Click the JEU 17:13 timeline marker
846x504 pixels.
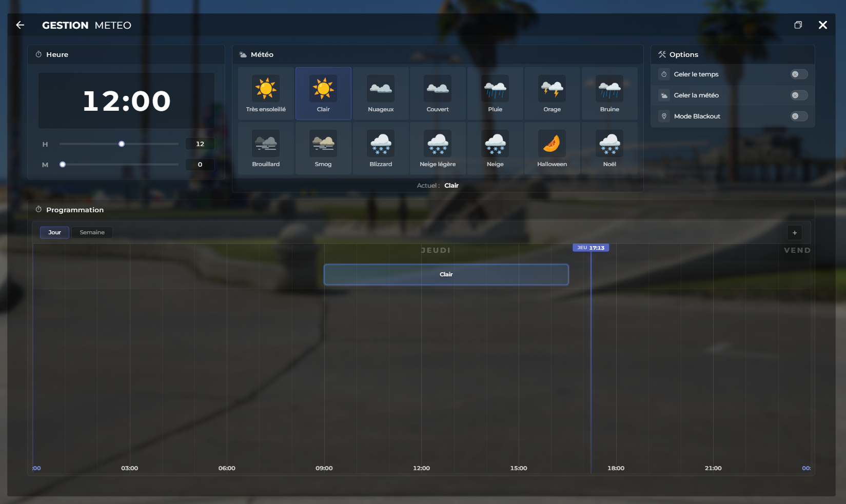click(591, 248)
